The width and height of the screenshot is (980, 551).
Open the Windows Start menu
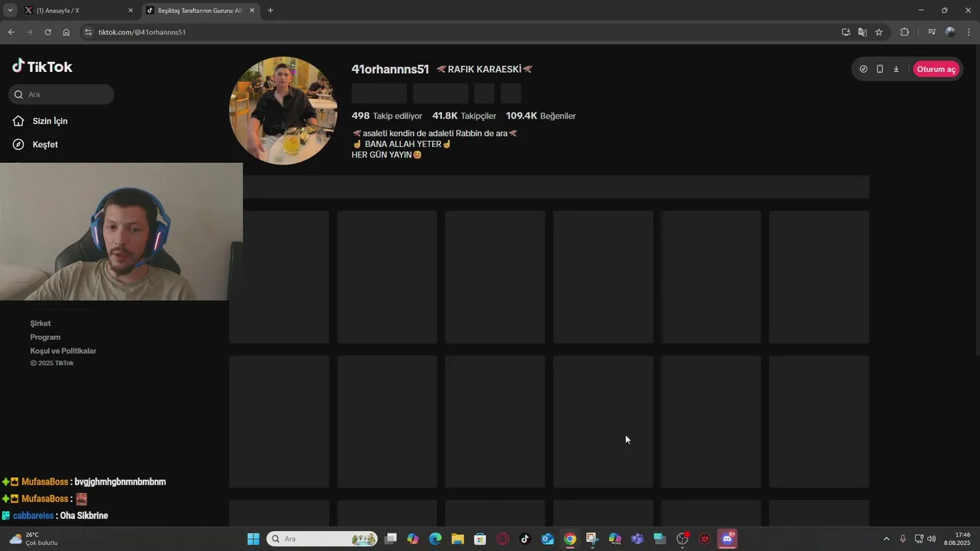click(x=253, y=539)
